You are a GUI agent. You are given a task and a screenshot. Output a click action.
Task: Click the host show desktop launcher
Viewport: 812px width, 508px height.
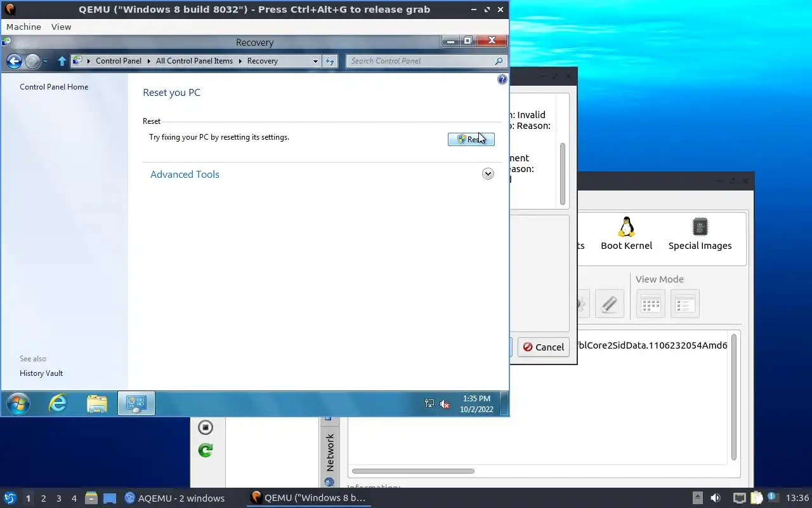110,498
